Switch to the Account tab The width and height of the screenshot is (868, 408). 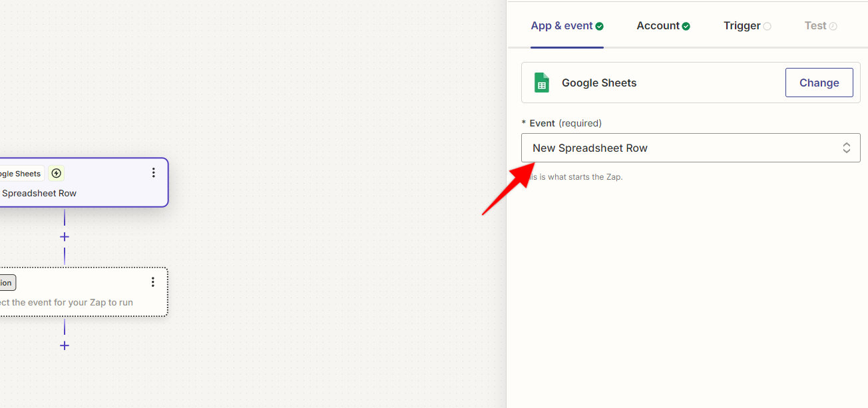coord(657,25)
